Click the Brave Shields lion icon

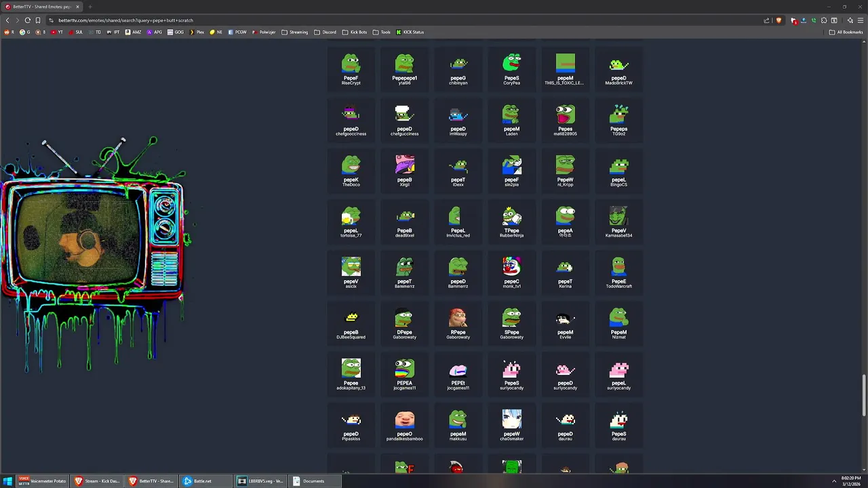(x=778, y=20)
